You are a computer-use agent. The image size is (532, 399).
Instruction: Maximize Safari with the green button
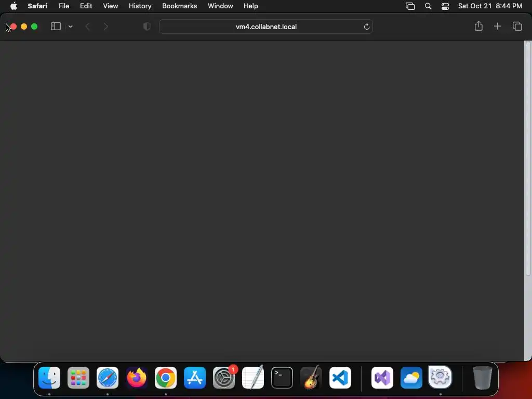(x=34, y=26)
